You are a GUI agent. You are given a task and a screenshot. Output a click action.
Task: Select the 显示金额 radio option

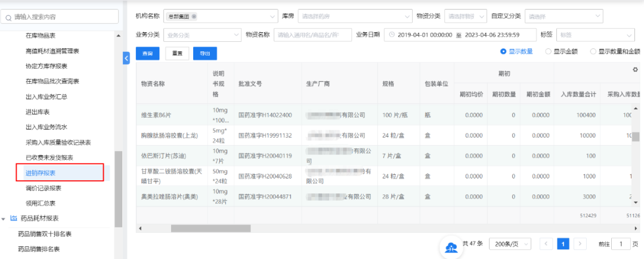(549, 52)
